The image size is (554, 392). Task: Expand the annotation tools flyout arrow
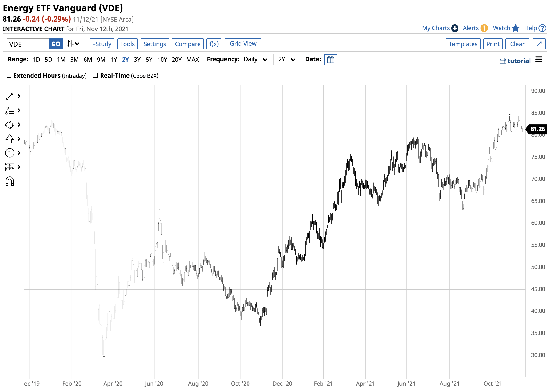pyautogui.click(x=19, y=111)
